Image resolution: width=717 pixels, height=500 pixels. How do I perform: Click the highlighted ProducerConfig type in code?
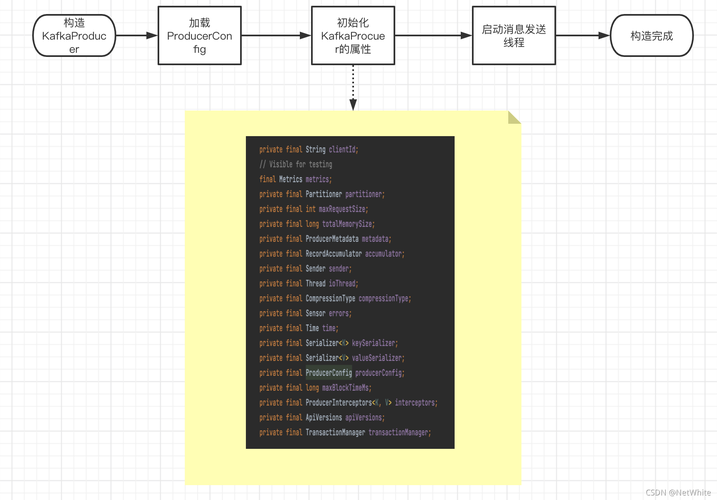(329, 373)
